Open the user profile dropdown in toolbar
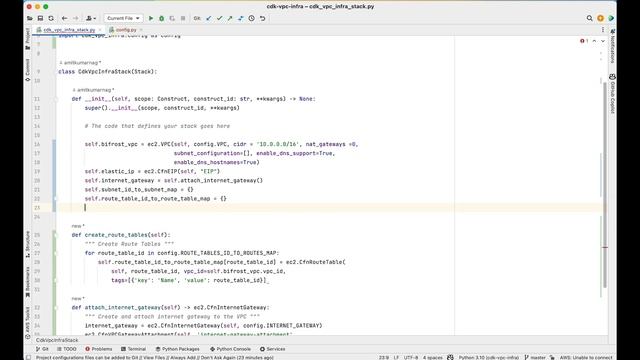Viewport: 640px width, 360px height. 91,18
